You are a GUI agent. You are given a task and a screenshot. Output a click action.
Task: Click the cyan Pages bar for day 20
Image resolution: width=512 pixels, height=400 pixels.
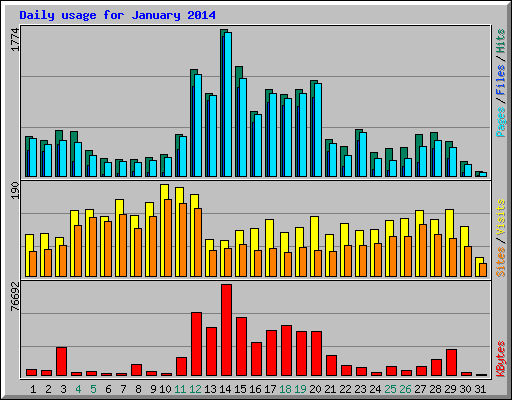click(x=318, y=130)
